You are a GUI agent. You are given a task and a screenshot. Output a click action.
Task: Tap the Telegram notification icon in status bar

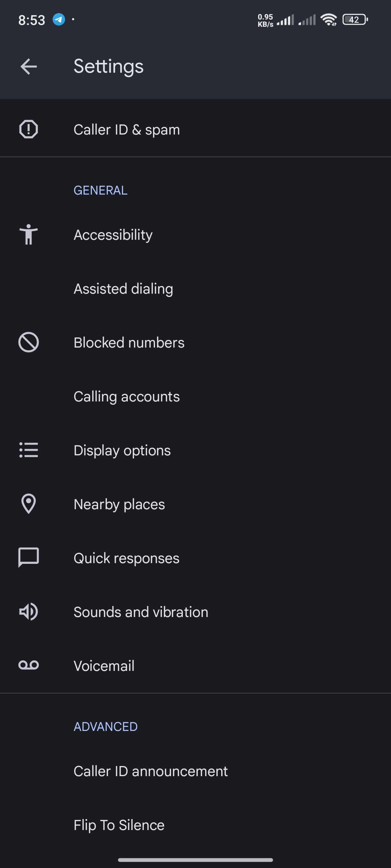(x=59, y=20)
